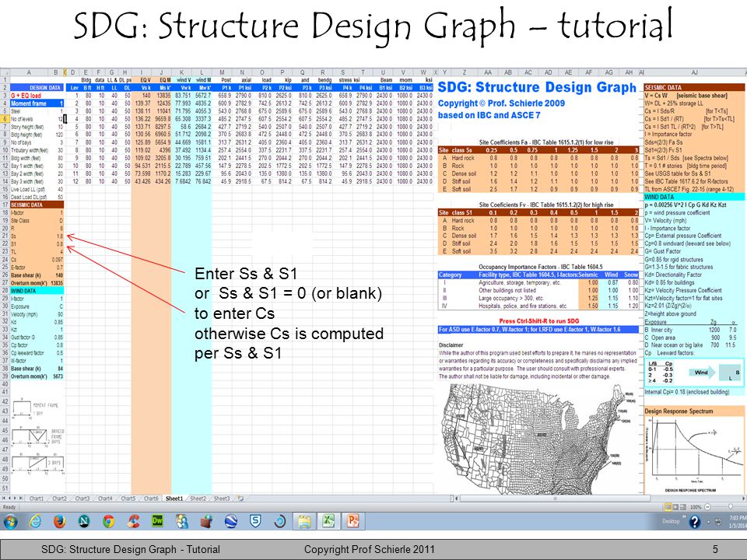Open the Chart5 sheet tab
Viewport: 747px width, 560px height.
click(x=128, y=499)
